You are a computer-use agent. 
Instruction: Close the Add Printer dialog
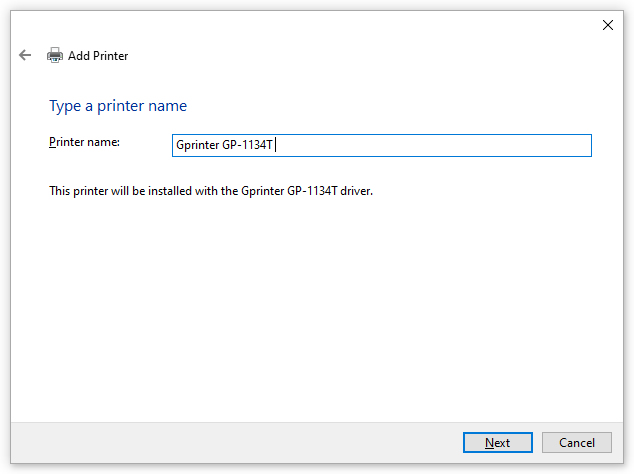(x=607, y=25)
